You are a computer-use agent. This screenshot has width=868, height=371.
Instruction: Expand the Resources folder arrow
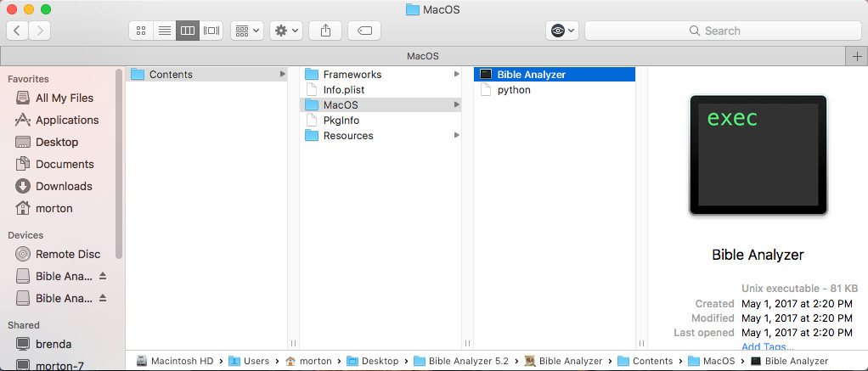click(457, 135)
